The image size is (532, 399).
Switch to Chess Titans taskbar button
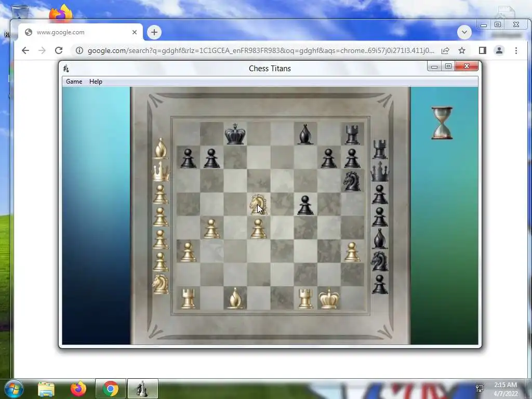(x=142, y=389)
